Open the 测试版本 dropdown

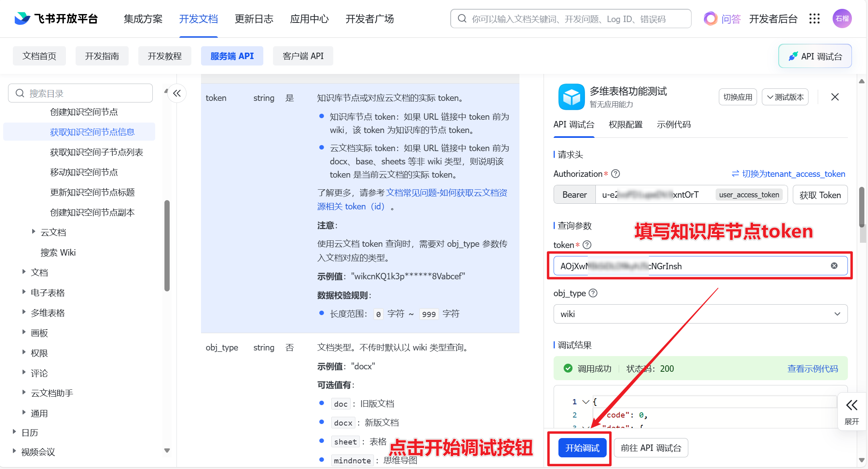tap(785, 97)
